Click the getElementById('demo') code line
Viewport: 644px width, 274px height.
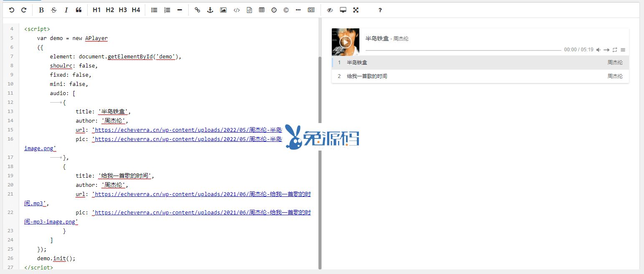(116, 56)
